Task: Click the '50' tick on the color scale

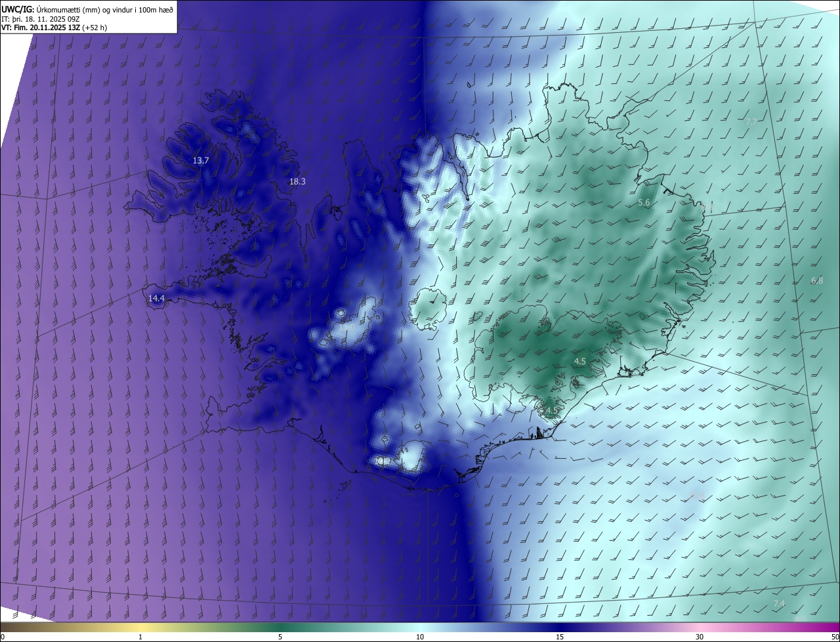Action: (x=835, y=637)
